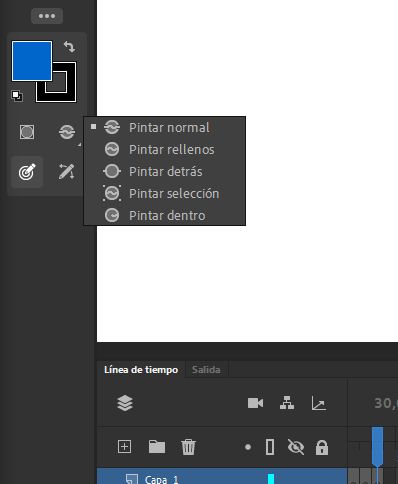This screenshot has width=398, height=484.
Task: Choose Pintar dentro brush mode
Action: pos(164,215)
